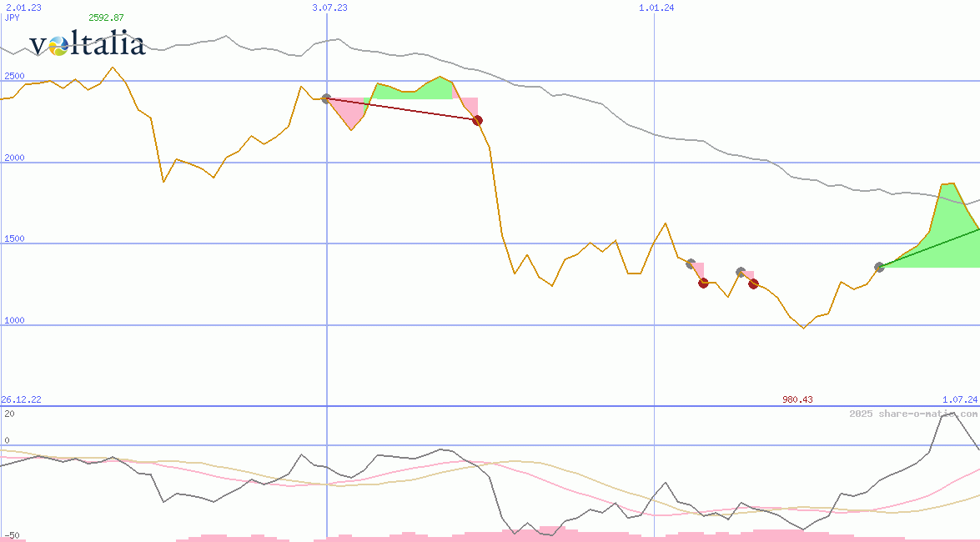Click the first red marker after 1.01.24
This screenshot has height=542, width=980.
[x=703, y=284]
